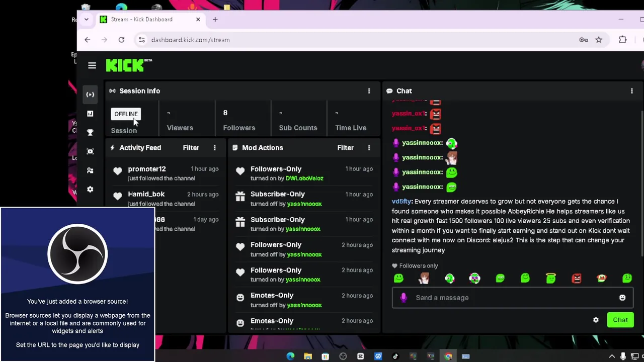Insert the clown blob emote
Screen dimensions: 644x362
[x=602, y=278]
